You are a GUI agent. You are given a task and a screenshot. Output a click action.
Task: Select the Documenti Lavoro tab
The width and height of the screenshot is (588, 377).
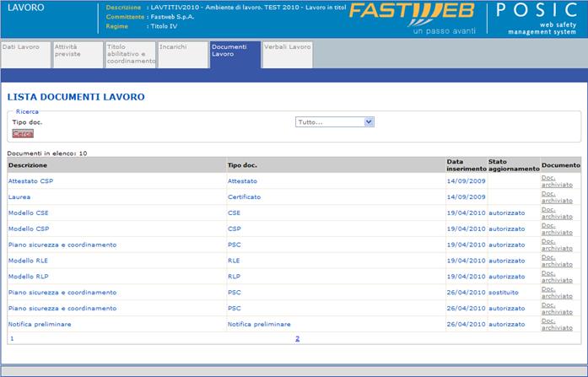click(235, 55)
